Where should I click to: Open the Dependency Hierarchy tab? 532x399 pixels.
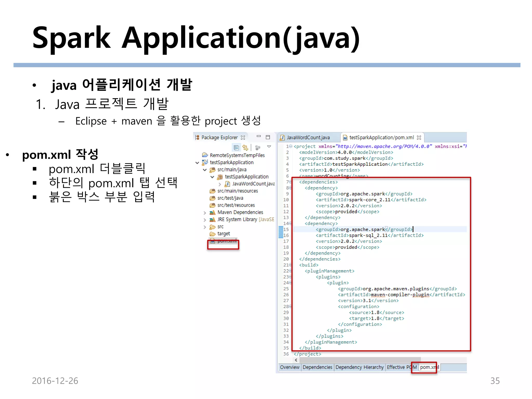[x=359, y=367]
